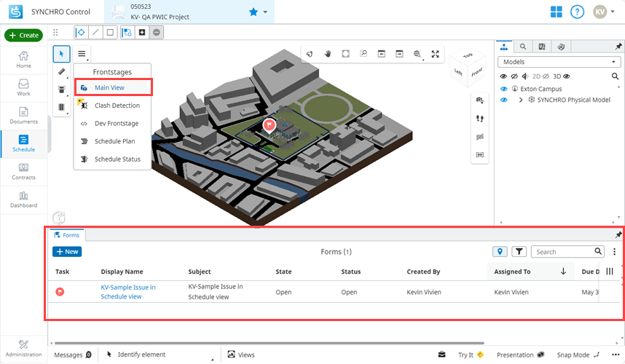Activate the Walk footsteps tool

[480, 118]
